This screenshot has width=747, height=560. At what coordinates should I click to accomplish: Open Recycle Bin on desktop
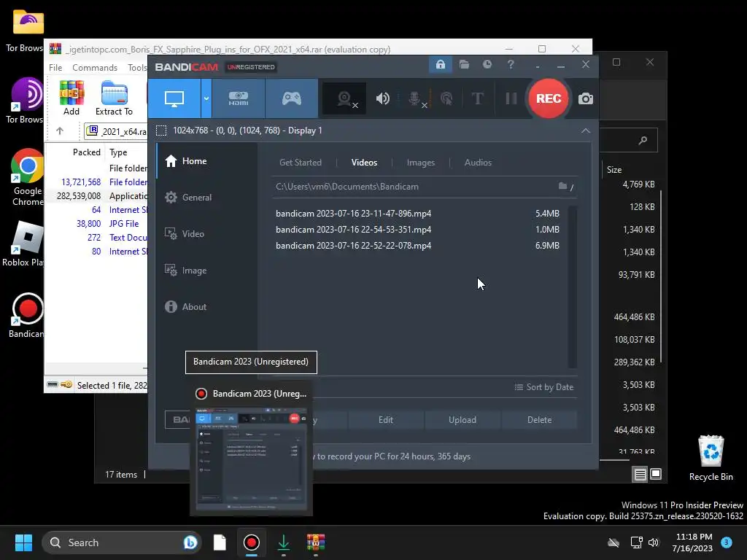coord(711,458)
